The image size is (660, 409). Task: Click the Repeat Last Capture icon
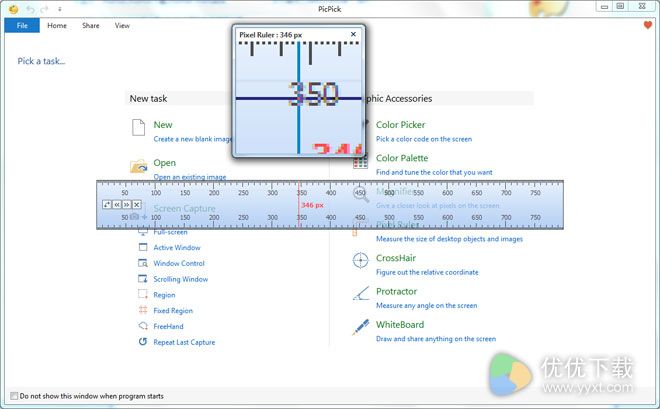pos(143,341)
